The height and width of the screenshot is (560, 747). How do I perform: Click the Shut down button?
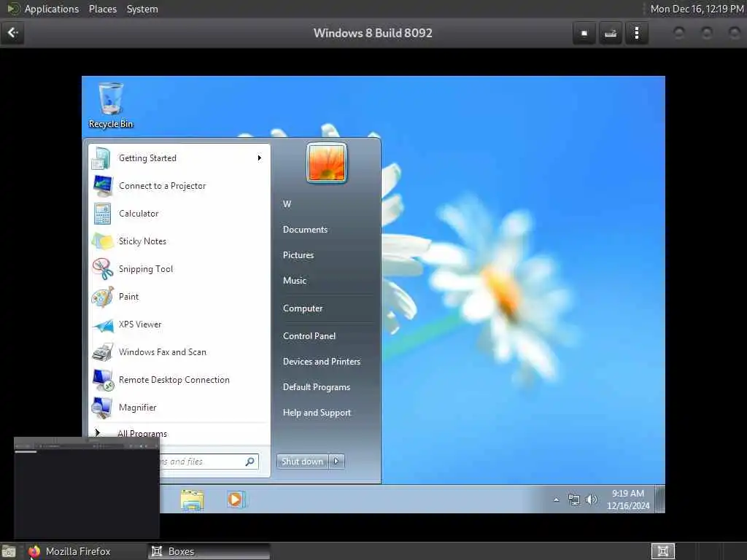coord(302,462)
